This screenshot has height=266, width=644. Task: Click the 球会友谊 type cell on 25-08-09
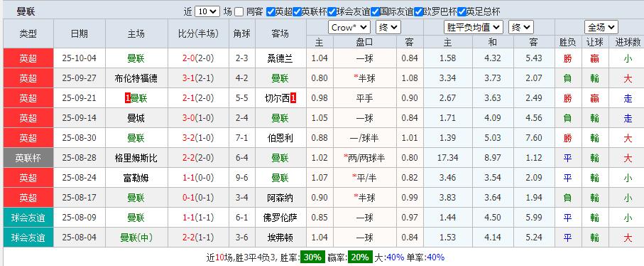tap(28, 218)
